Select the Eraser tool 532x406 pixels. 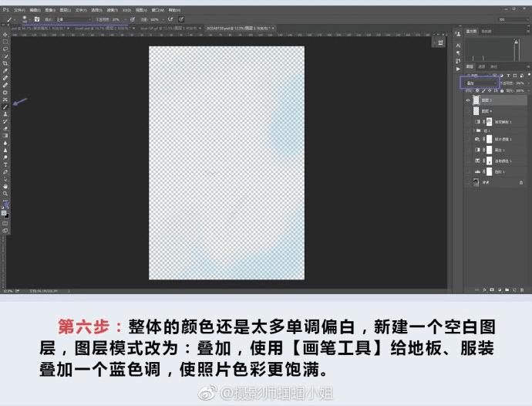pyautogui.click(x=5, y=128)
